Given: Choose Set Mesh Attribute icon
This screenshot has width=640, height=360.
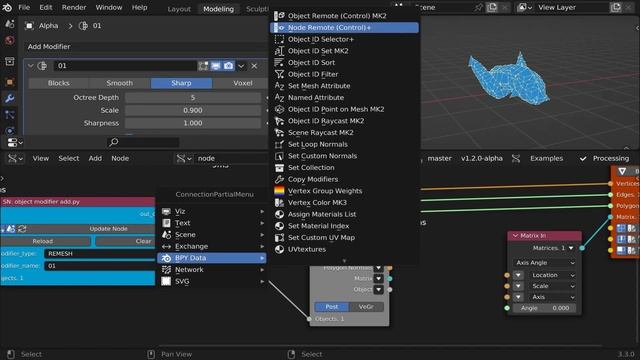Looking at the screenshot, I should pos(279,86).
